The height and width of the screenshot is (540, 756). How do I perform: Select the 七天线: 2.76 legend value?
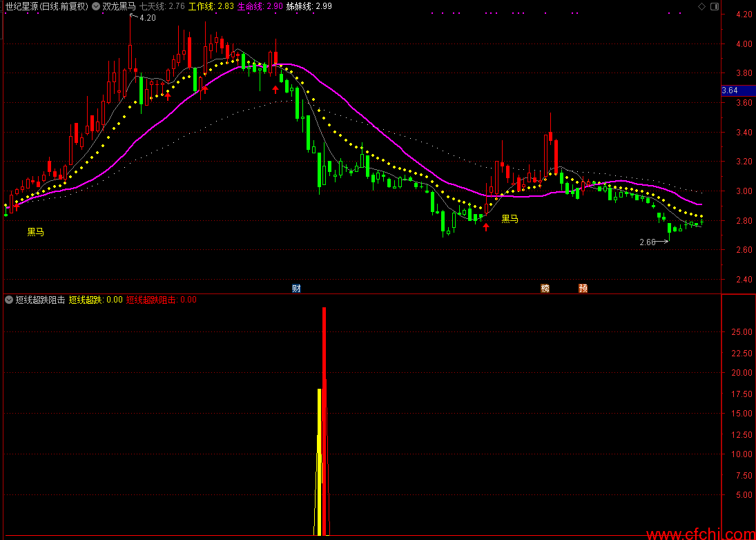[162, 7]
